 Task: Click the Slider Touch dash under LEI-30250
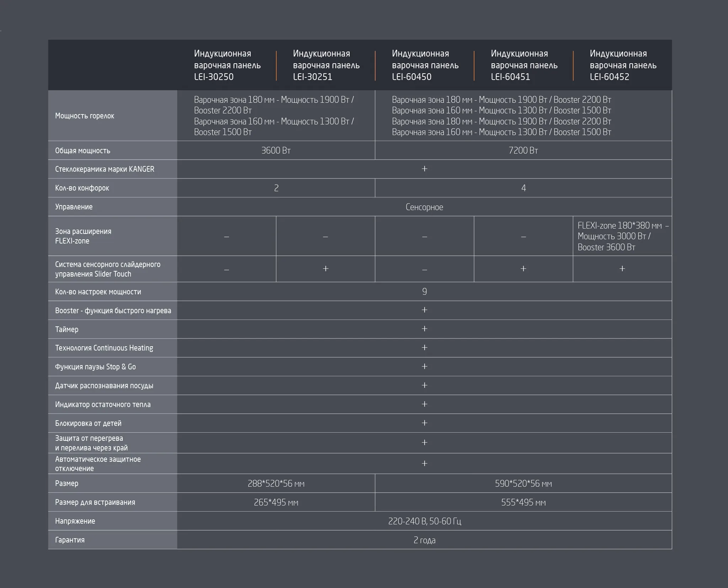[x=227, y=270]
